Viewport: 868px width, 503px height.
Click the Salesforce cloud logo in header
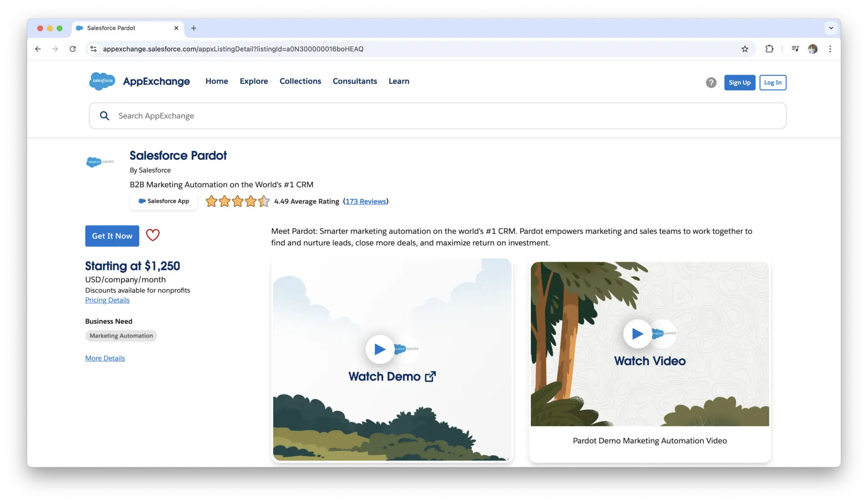pos(102,81)
